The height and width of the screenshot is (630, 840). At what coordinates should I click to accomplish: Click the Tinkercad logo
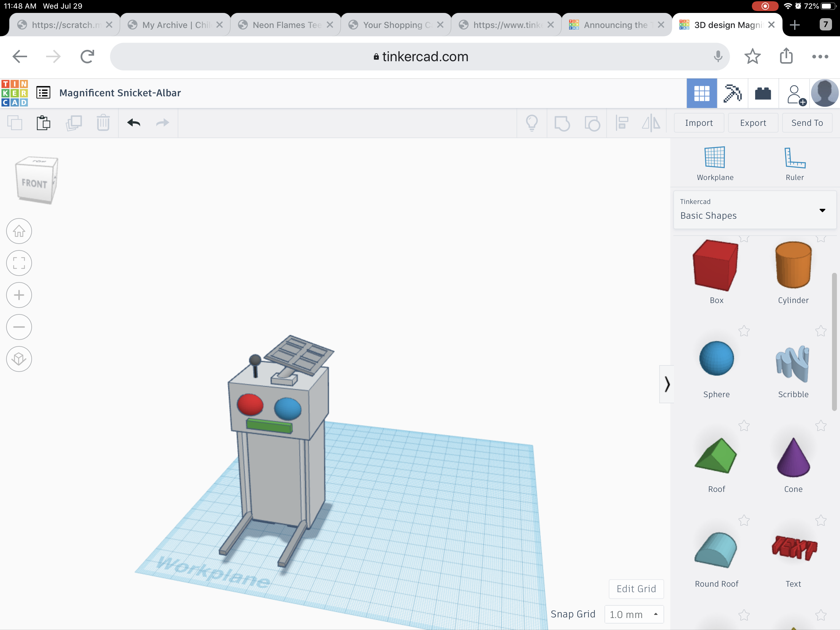[x=15, y=93]
